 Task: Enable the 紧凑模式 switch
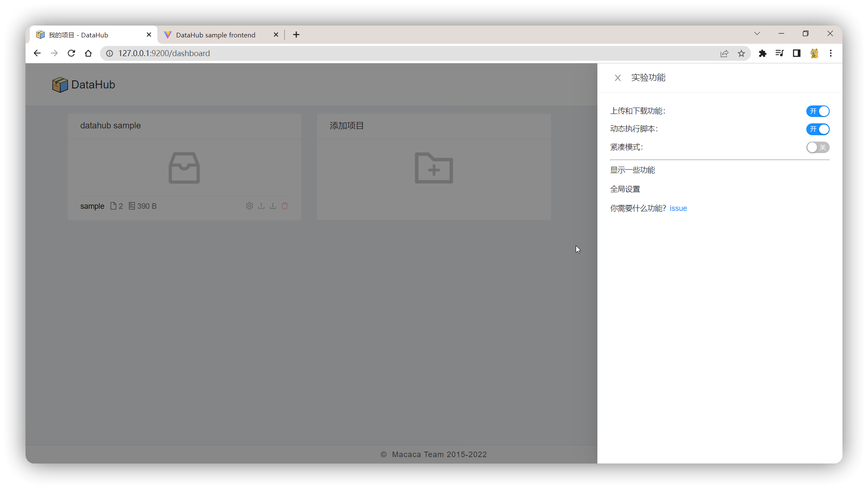point(817,148)
